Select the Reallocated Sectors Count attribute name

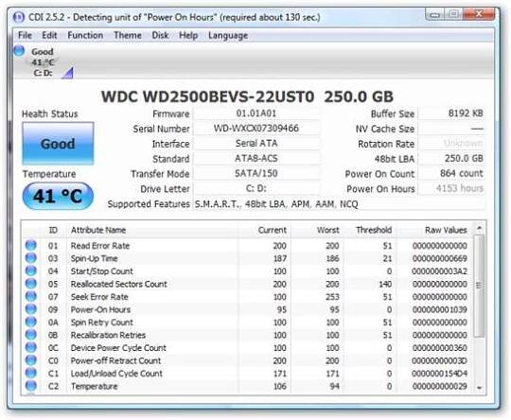pyautogui.click(x=118, y=284)
